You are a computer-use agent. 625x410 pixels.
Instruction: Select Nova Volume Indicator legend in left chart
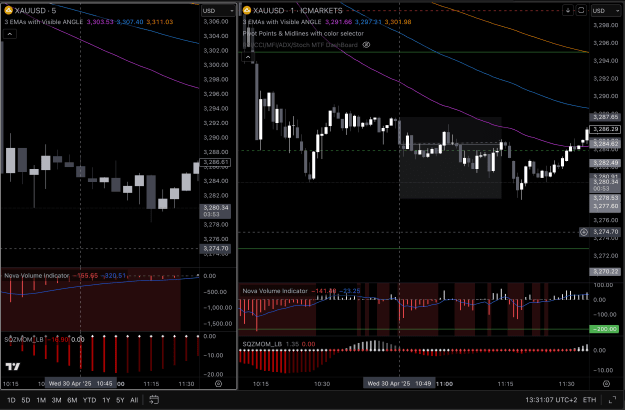36,275
